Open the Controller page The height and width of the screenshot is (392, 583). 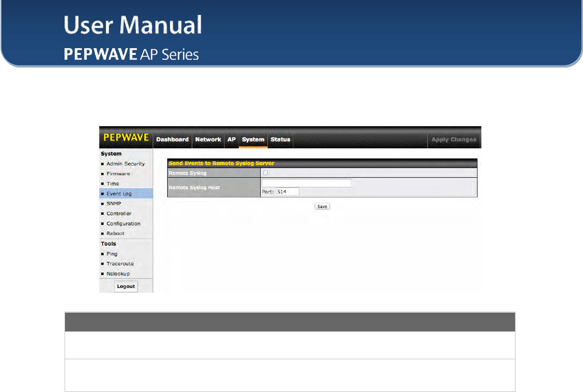119,213
